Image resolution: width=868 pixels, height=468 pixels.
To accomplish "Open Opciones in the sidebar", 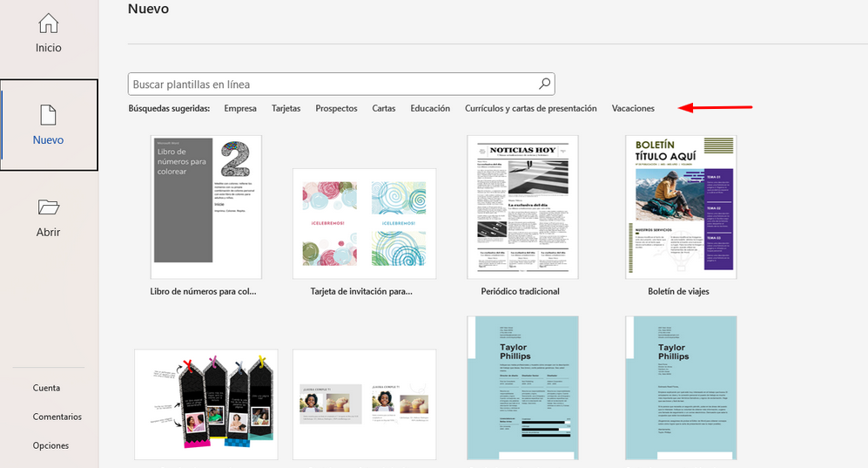I will pyautogui.click(x=50, y=445).
